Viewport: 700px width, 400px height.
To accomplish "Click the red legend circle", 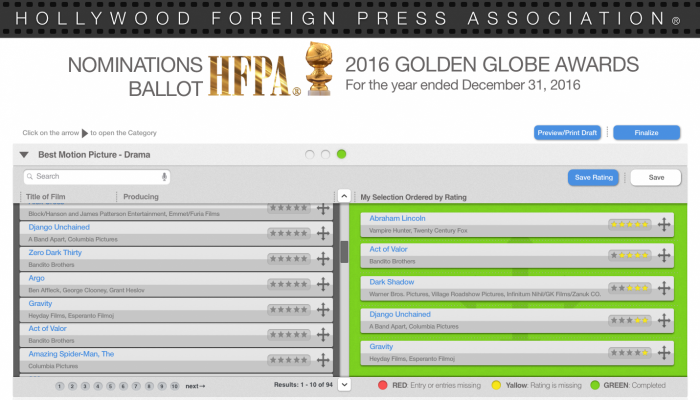I will pos(383,385).
